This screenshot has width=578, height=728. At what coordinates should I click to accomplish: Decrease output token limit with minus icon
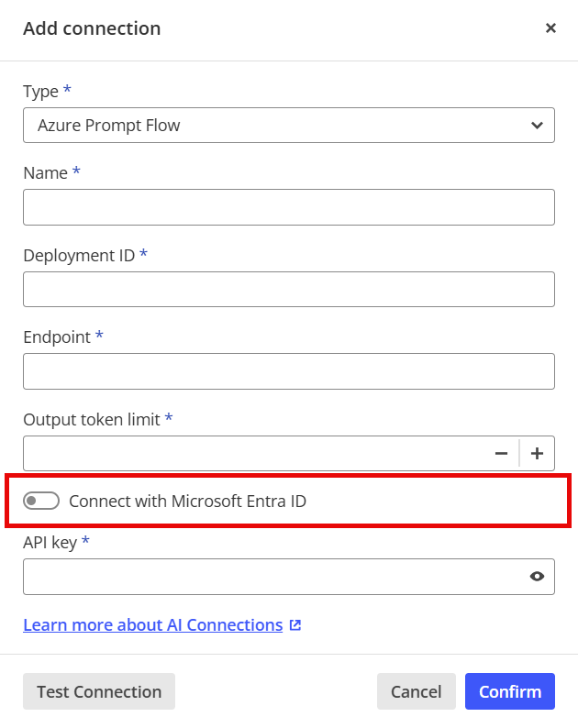(x=501, y=453)
